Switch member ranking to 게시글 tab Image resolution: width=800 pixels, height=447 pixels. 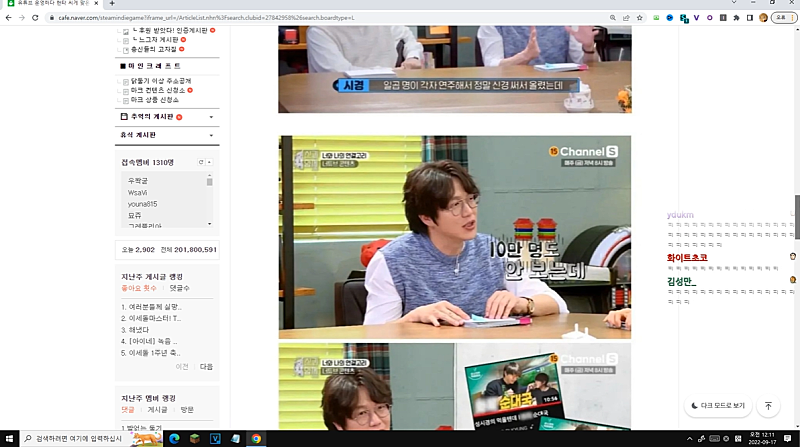pos(157,410)
